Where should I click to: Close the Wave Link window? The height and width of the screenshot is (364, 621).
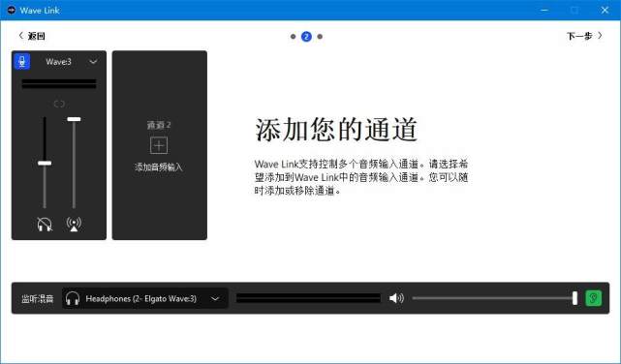coord(605,11)
